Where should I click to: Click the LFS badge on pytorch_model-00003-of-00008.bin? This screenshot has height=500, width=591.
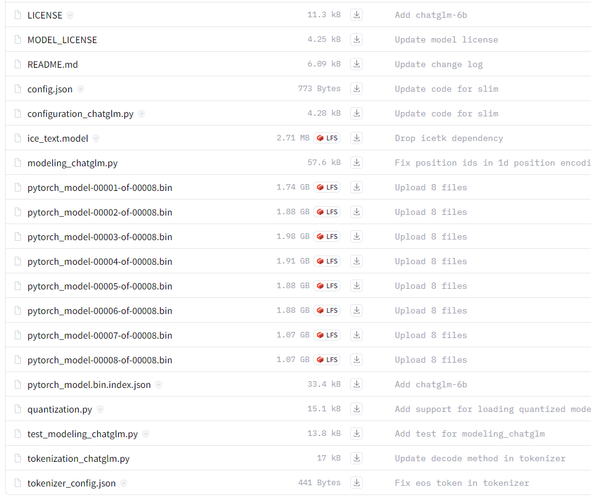[327, 237]
